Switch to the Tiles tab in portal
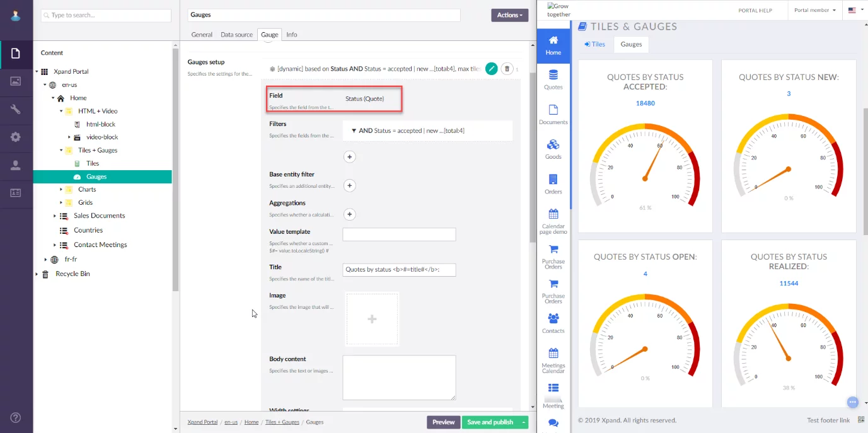 tap(594, 44)
